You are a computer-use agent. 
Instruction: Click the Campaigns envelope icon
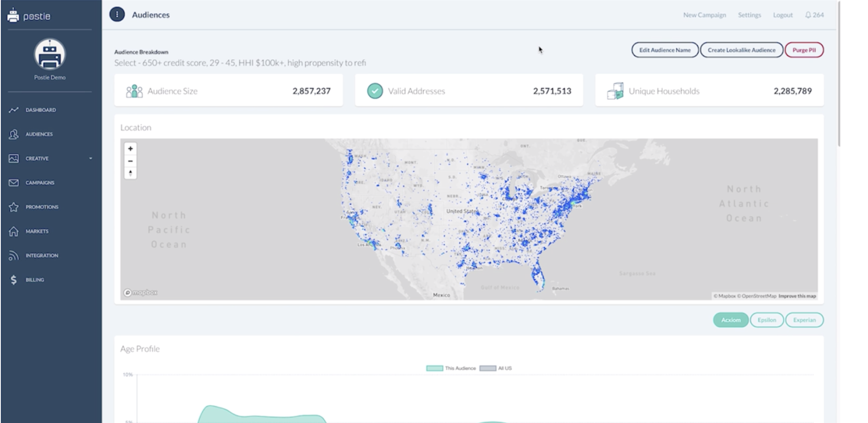[x=14, y=182]
